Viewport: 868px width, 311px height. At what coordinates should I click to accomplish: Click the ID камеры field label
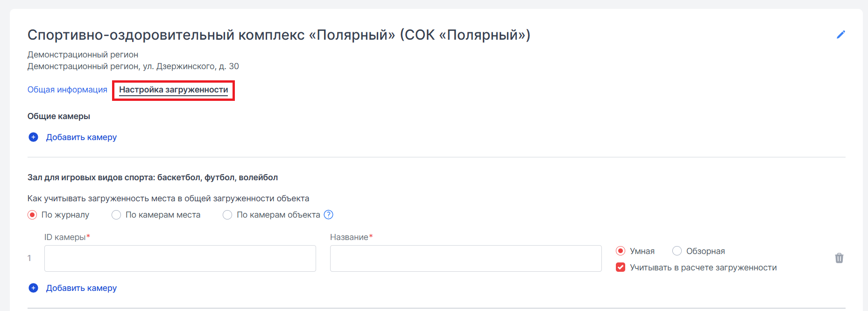pos(65,237)
